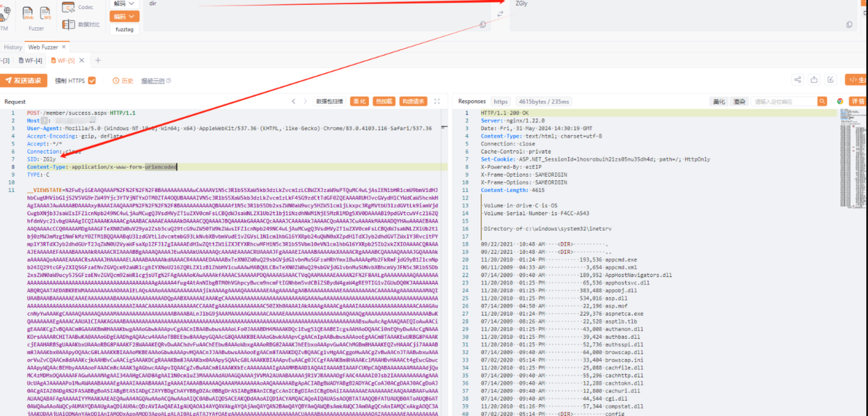Copy the ZGly output text icon
Viewport: 868px width, 416px height.
[849, 24]
